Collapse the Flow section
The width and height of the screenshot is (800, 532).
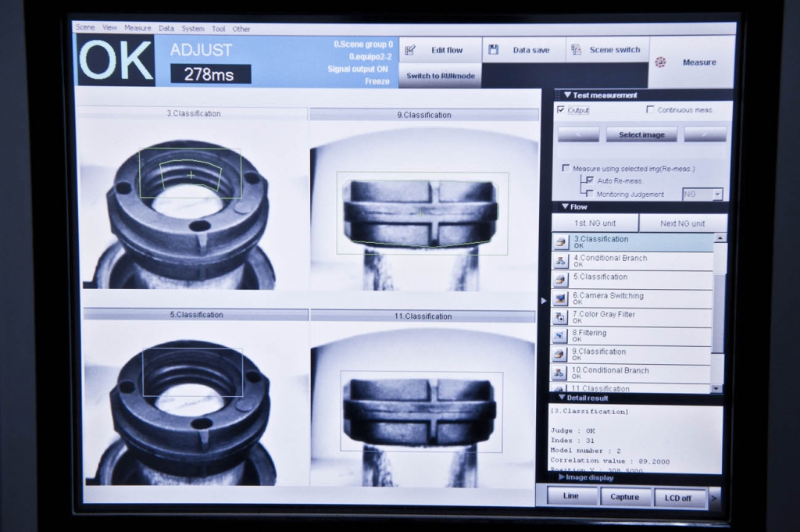coord(566,206)
